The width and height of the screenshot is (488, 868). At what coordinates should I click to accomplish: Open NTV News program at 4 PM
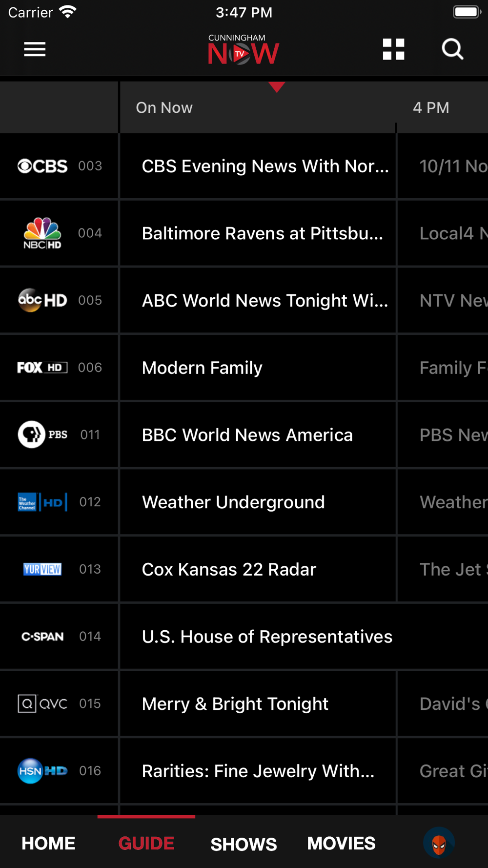click(443, 300)
